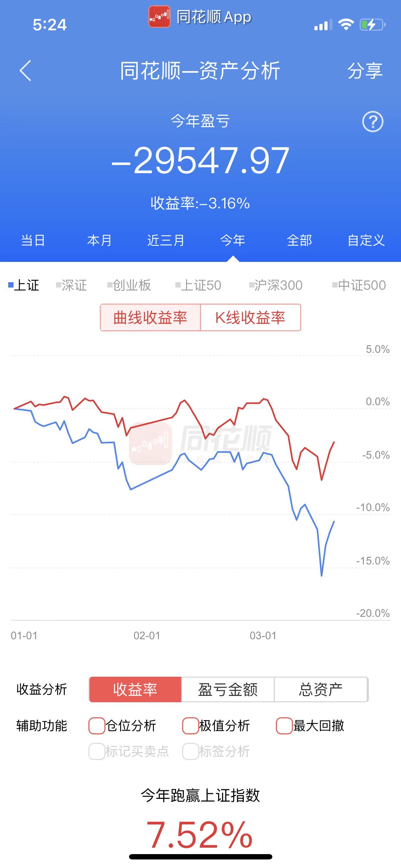Tap the blue curve's lowest dip point

click(322, 575)
